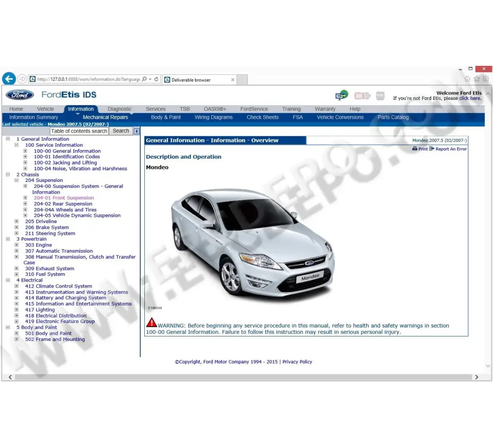This screenshot has width=493, height=448.
Task: Expand 206 Brake System node
Action: (x=16, y=227)
